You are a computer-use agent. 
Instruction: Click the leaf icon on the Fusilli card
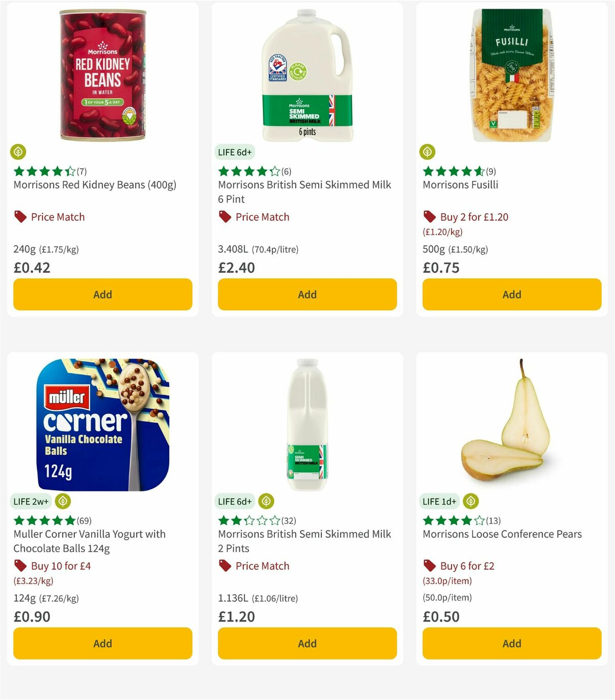pos(428,152)
